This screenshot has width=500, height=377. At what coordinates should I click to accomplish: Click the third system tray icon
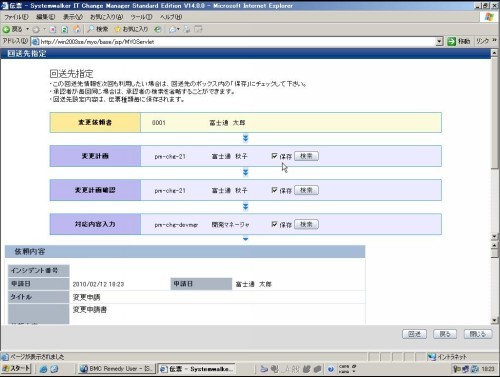click(475, 369)
